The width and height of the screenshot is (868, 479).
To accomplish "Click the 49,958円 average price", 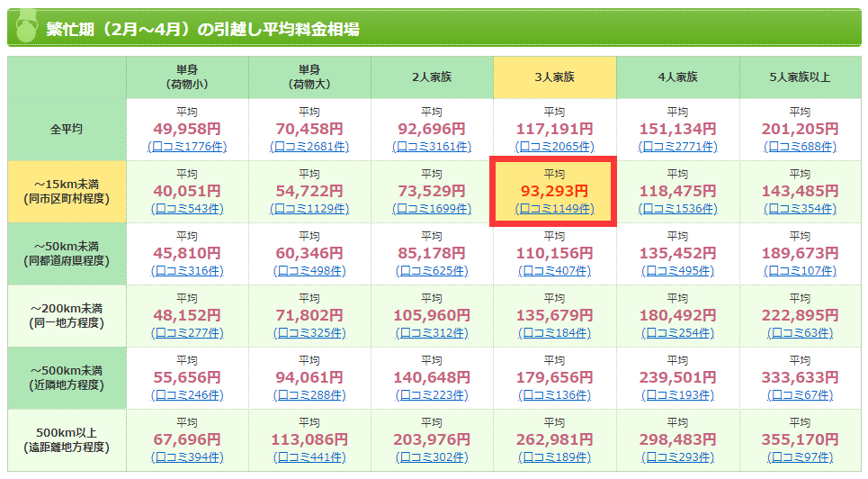I will (187, 129).
